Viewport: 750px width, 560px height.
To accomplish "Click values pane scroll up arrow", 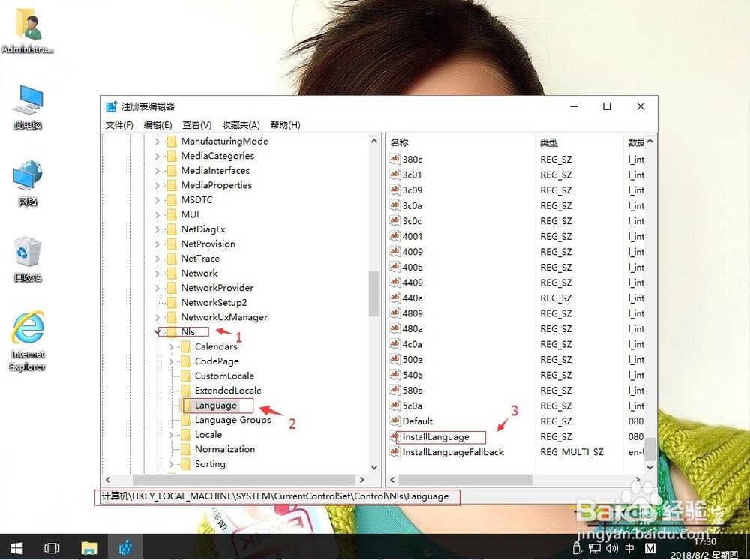I will coord(649,142).
